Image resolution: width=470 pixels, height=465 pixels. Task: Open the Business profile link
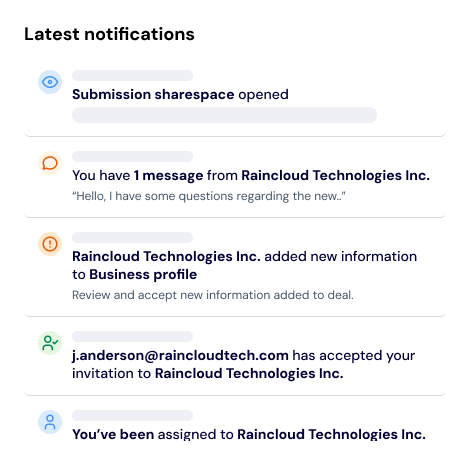coord(143,275)
